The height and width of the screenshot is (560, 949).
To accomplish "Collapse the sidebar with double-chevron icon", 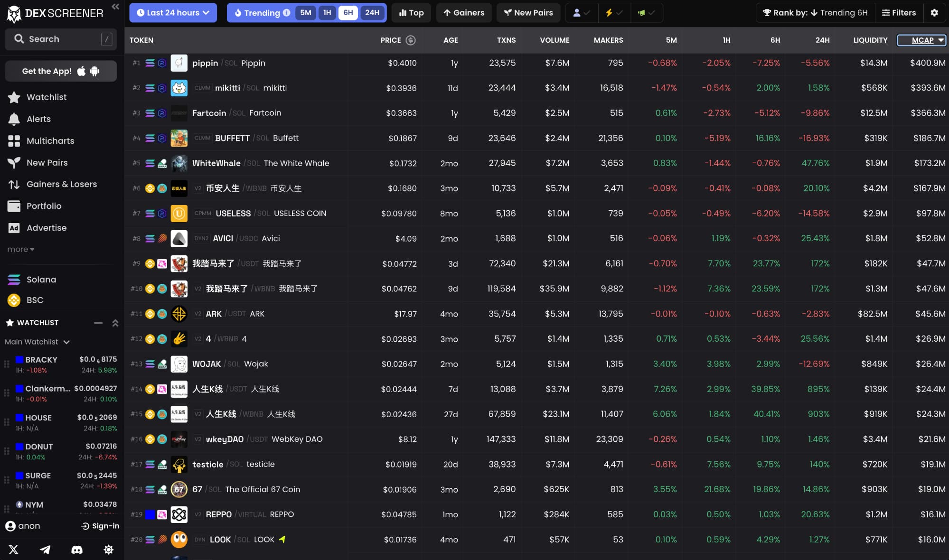I will (x=115, y=6).
